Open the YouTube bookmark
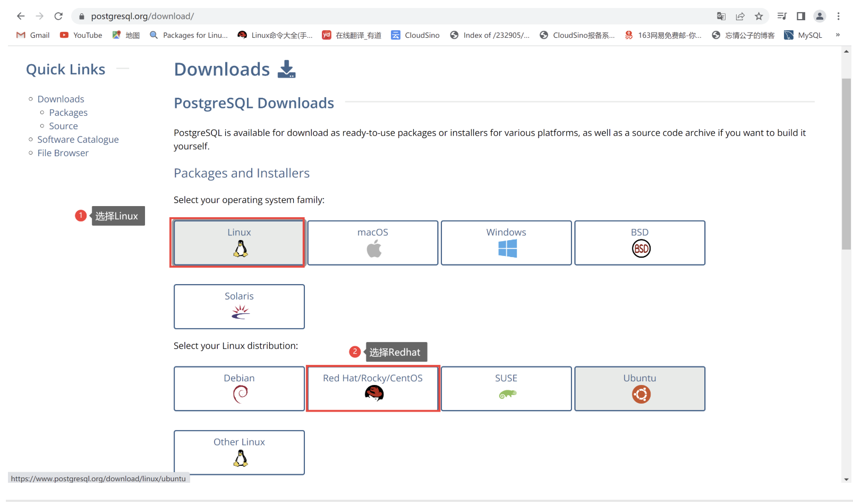 [81, 35]
